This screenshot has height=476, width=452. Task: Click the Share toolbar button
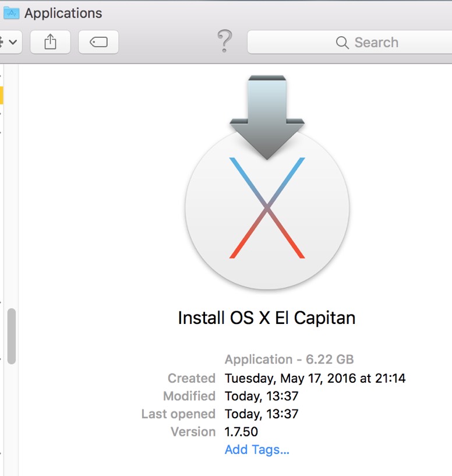click(50, 42)
